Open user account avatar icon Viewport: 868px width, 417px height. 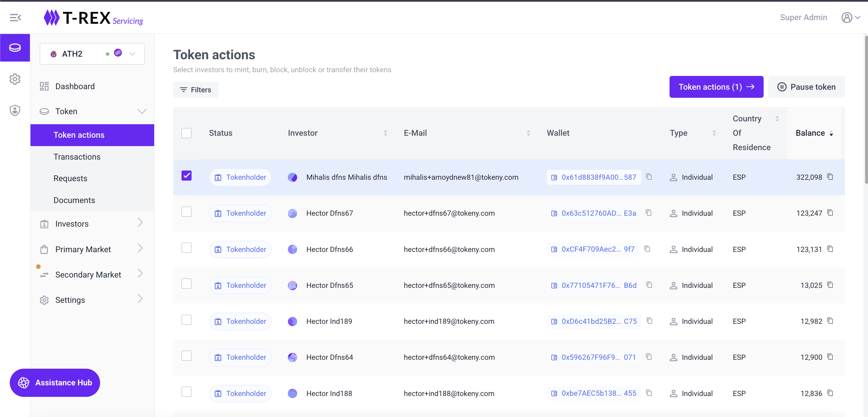846,18
